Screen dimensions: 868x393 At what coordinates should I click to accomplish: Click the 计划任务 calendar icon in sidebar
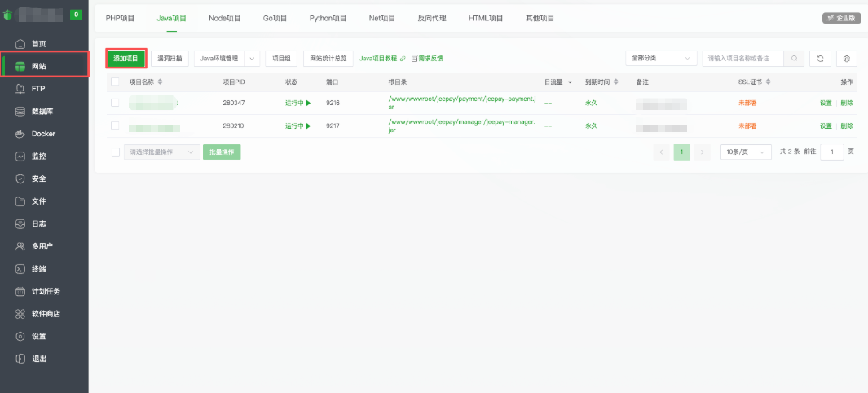(20, 291)
